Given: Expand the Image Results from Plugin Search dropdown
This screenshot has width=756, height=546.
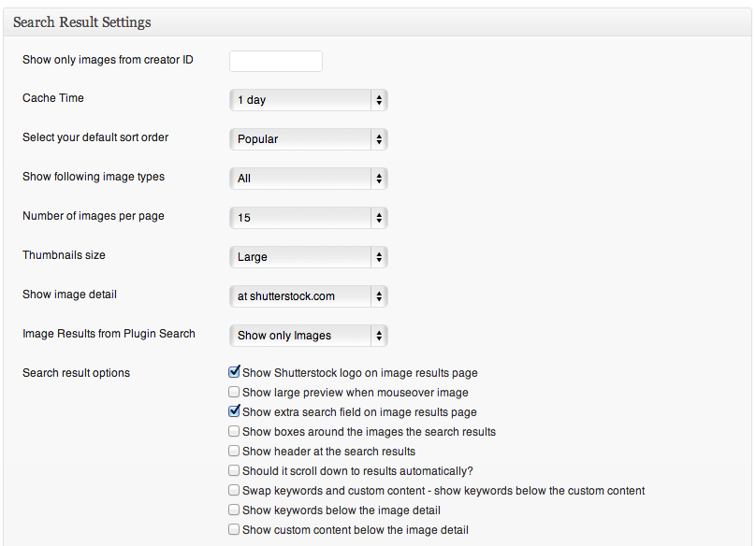Looking at the screenshot, I should pyautogui.click(x=308, y=336).
